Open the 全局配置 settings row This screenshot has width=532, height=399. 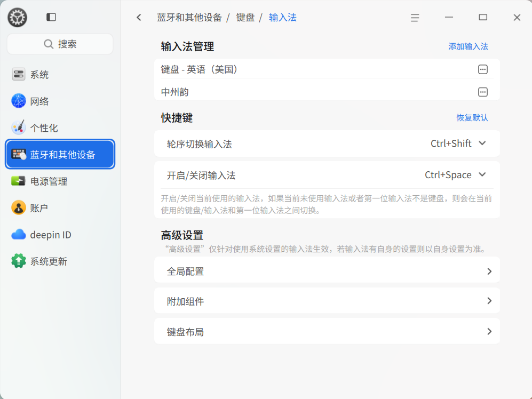point(327,272)
